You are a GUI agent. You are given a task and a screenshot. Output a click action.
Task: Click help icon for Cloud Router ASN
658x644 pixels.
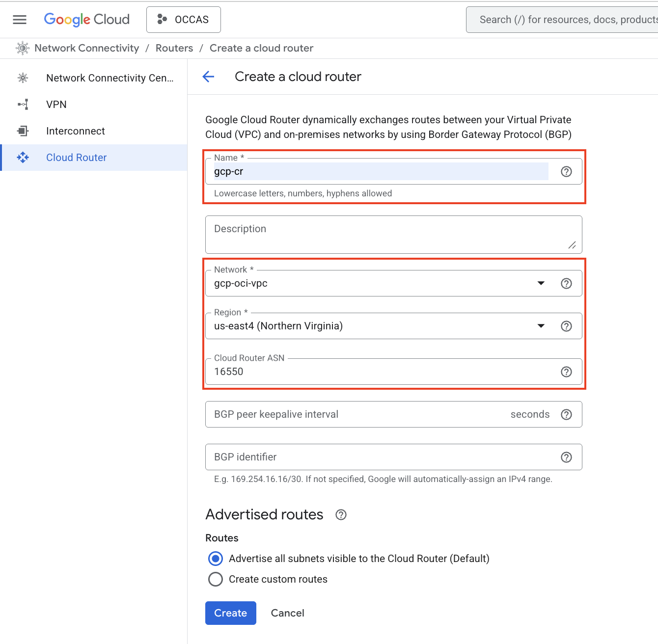point(566,372)
